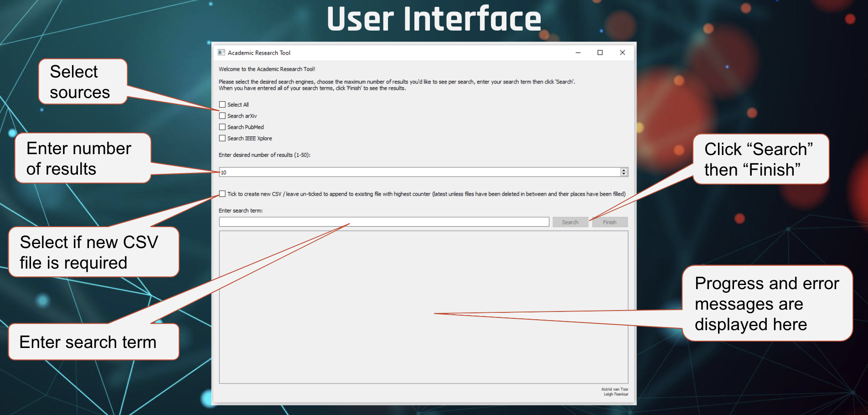
Task: Decrease results count with the down spinner arrow
Action: (623, 174)
